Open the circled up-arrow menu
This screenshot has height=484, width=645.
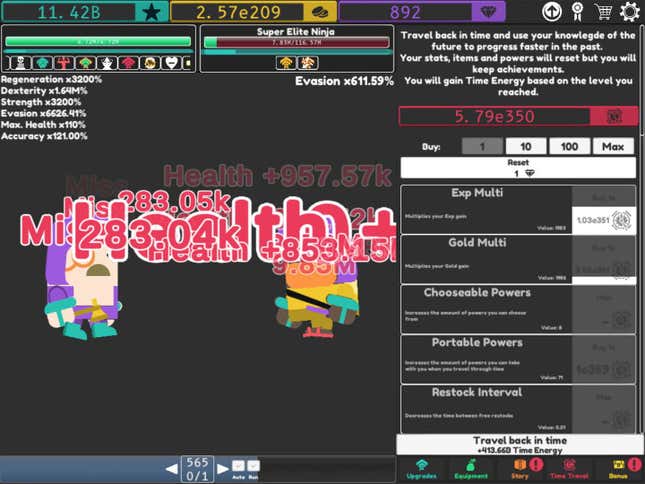[x=551, y=12]
